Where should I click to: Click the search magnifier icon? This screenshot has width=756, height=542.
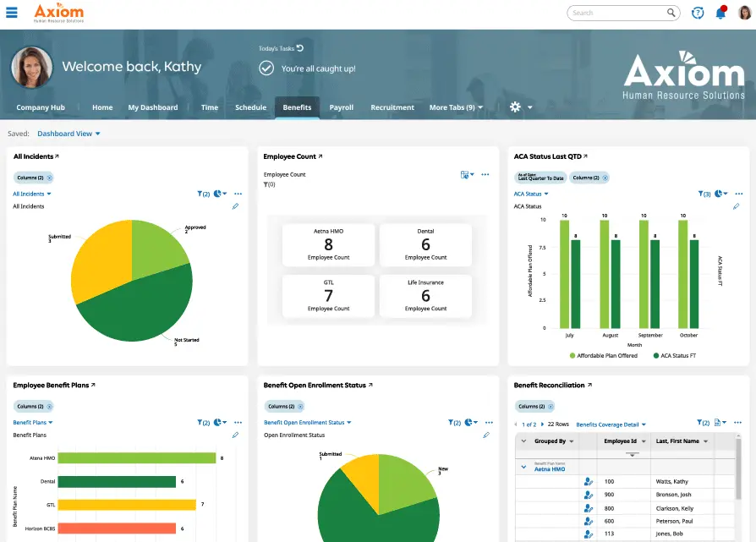(x=671, y=13)
